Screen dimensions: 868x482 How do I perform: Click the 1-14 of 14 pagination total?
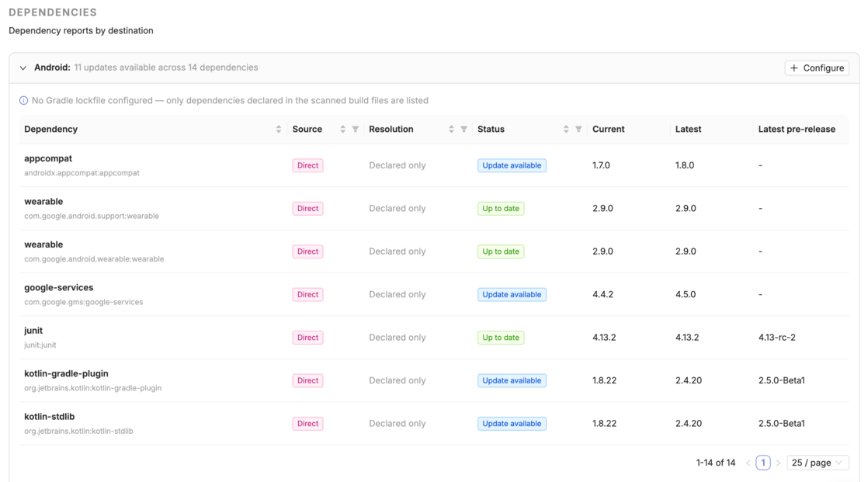click(x=716, y=463)
